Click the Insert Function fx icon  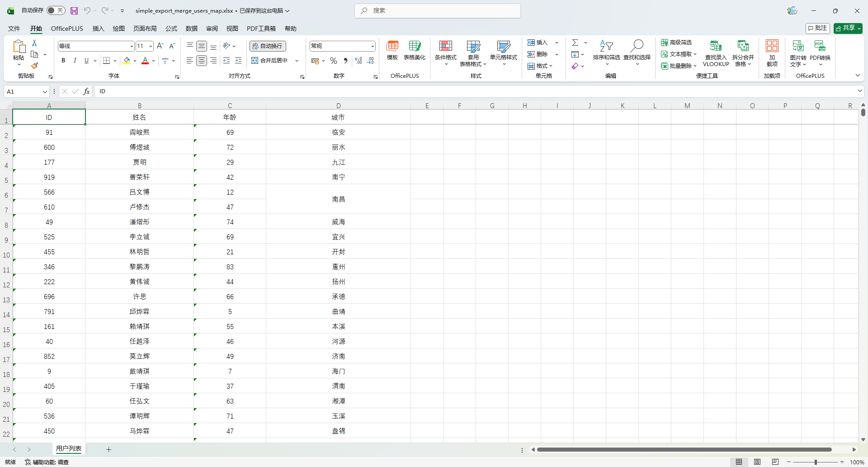[x=86, y=91]
